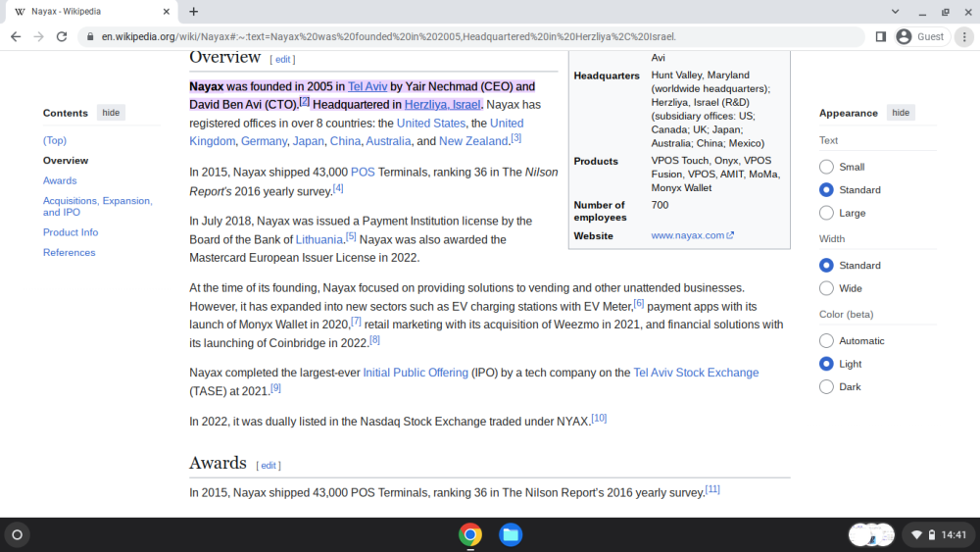Image resolution: width=980 pixels, height=552 pixels.
Task: Set color mode to Automatic
Action: pyautogui.click(x=826, y=340)
